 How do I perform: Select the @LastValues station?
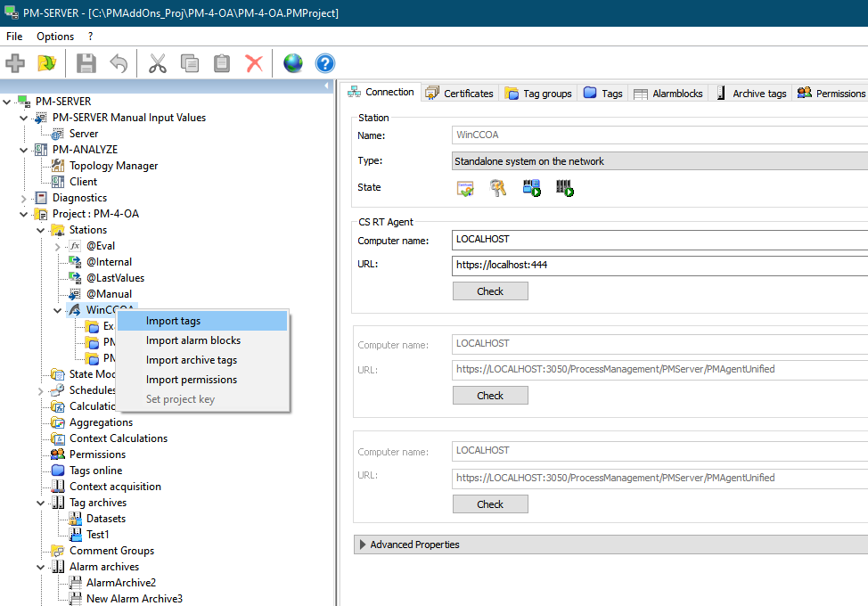coord(115,278)
